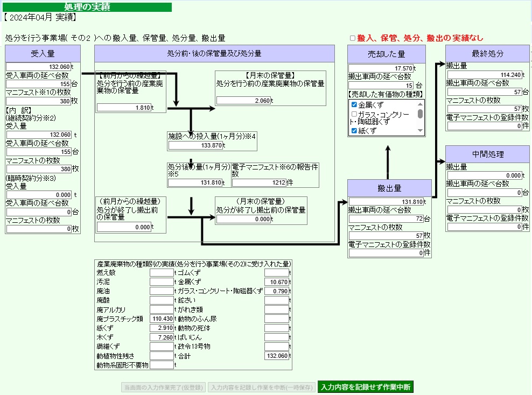
Task: Click 最終処分 マニフェストの枚数 field 57
Action: pyautogui.click(x=485, y=109)
